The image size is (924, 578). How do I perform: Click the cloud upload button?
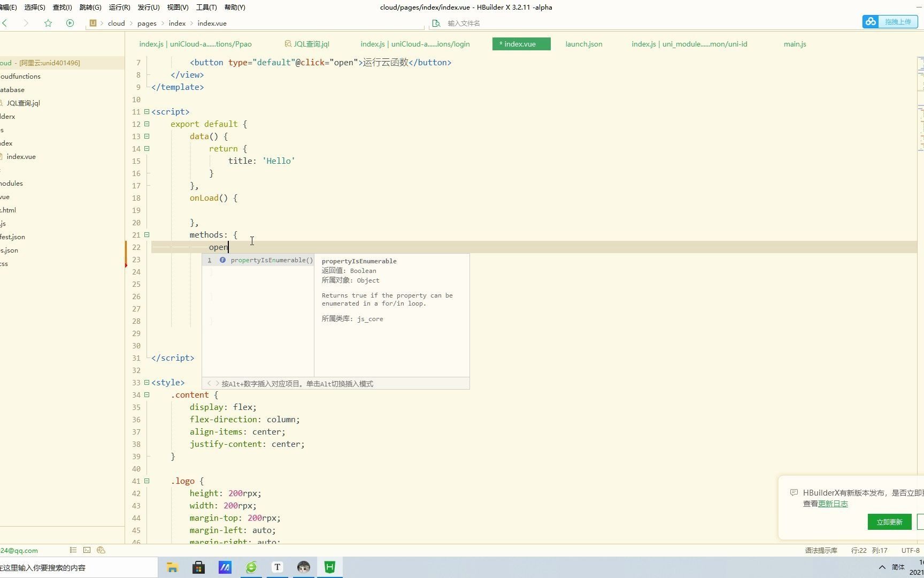[890, 21]
